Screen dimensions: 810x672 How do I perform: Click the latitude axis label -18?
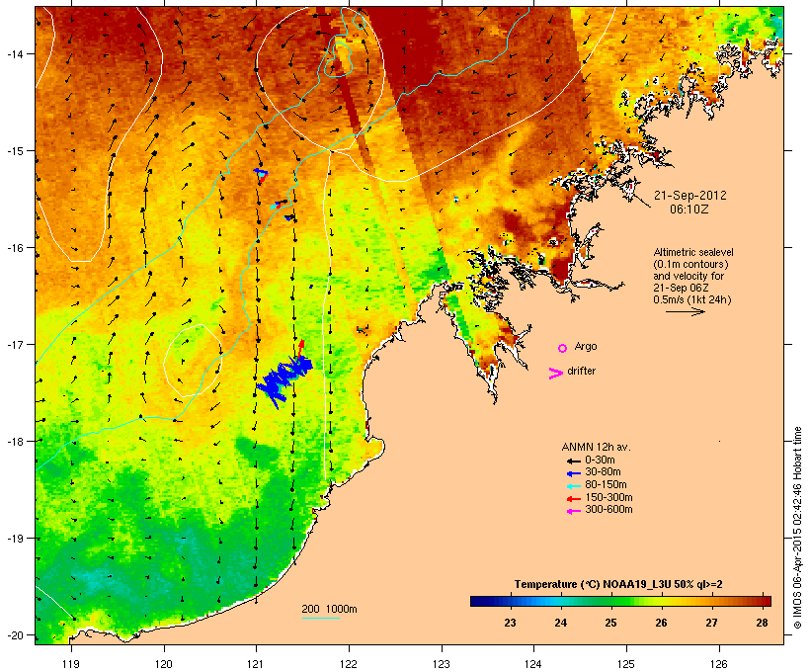coord(14,441)
